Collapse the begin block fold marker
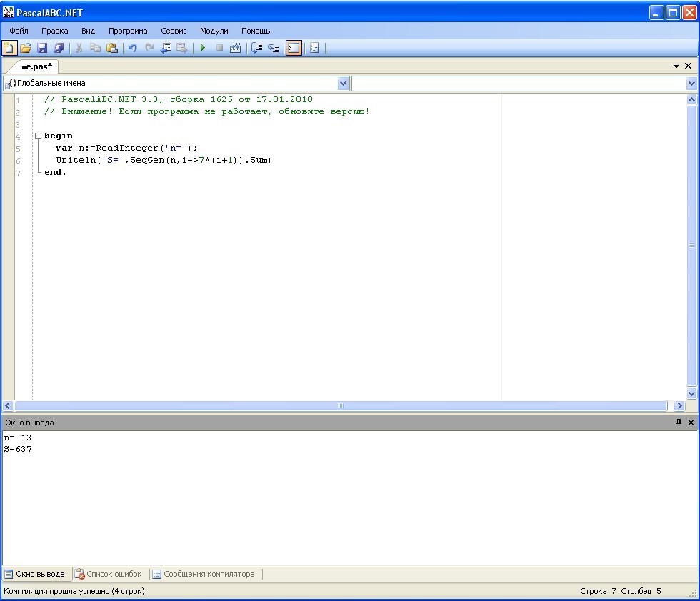The height and width of the screenshot is (601, 700). click(x=38, y=136)
